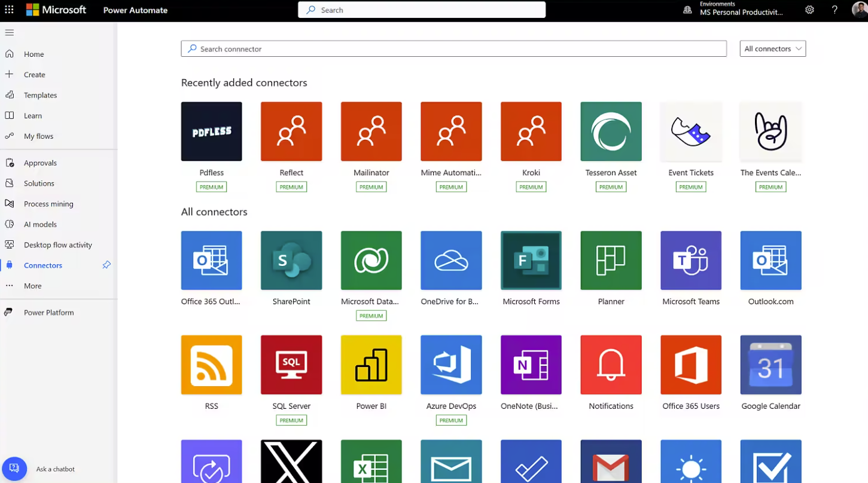
Task: Select the Microsoft Teams connector icon
Action: coord(691,261)
